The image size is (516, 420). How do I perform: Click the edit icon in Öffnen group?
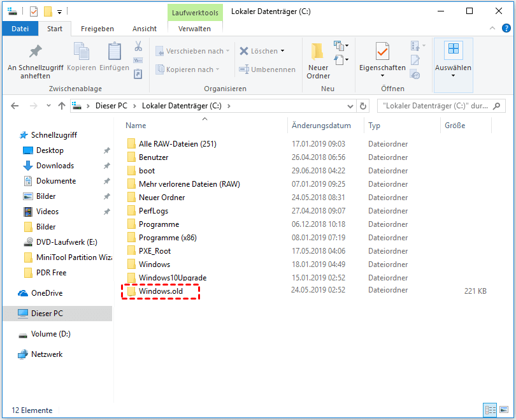coord(415,61)
